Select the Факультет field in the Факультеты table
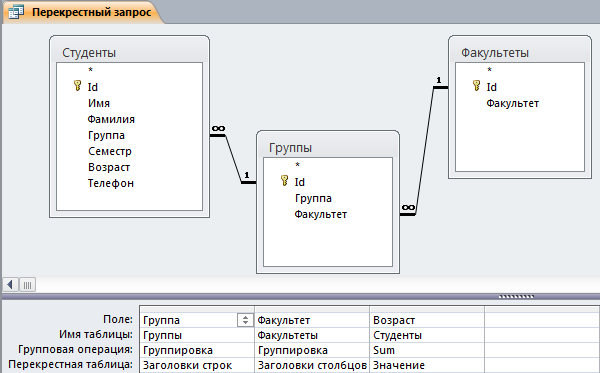The width and height of the screenshot is (600, 373). 513,103
